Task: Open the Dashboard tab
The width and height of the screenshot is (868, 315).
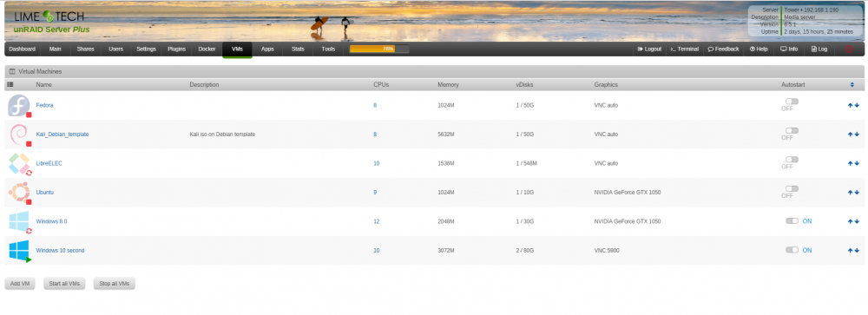Action: point(23,49)
